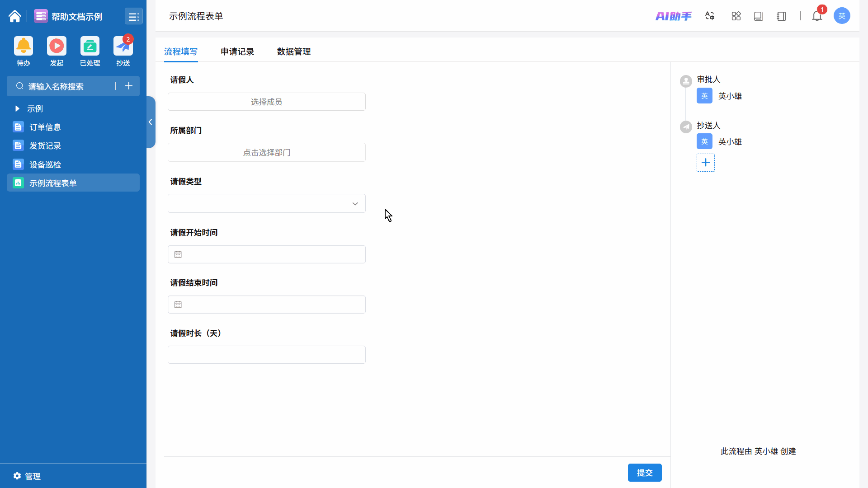Click the home icon
The height and width of the screenshot is (488, 868).
point(14,16)
